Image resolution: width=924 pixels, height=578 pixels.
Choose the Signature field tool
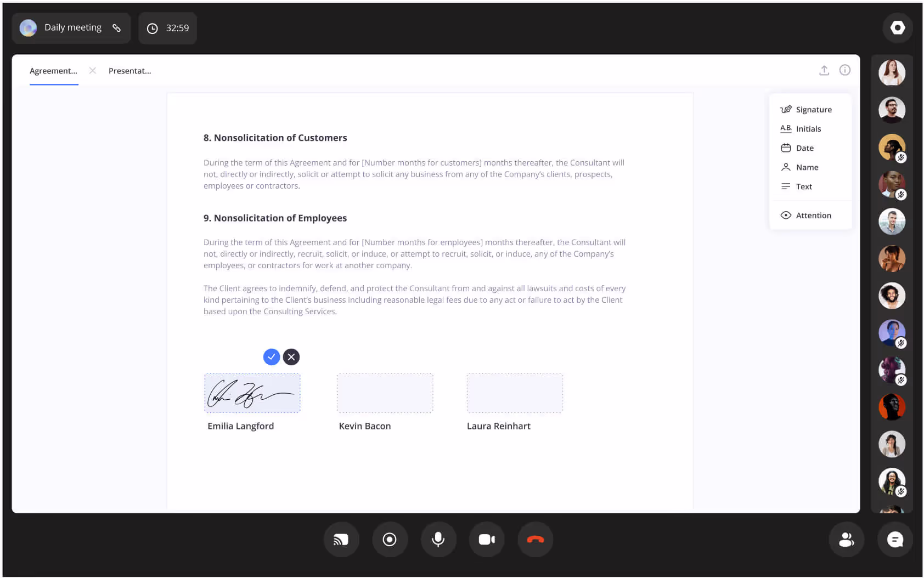806,110
